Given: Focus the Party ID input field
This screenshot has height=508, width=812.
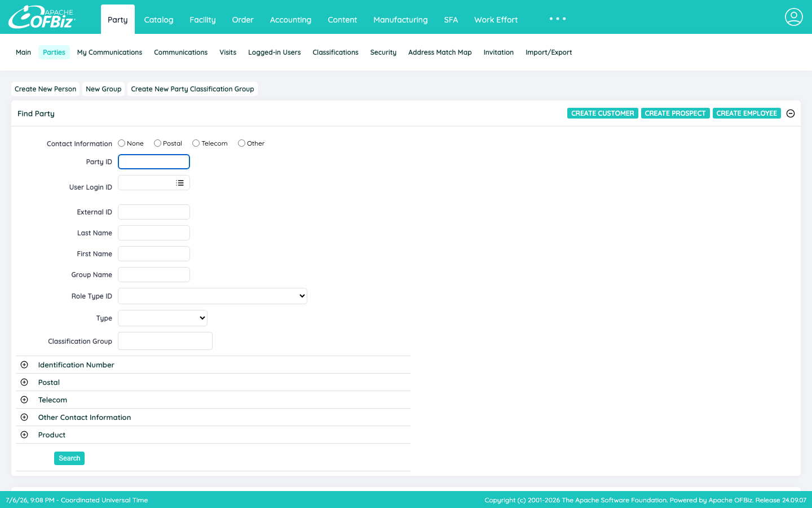Looking at the screenshot, I should click(154, 162).
